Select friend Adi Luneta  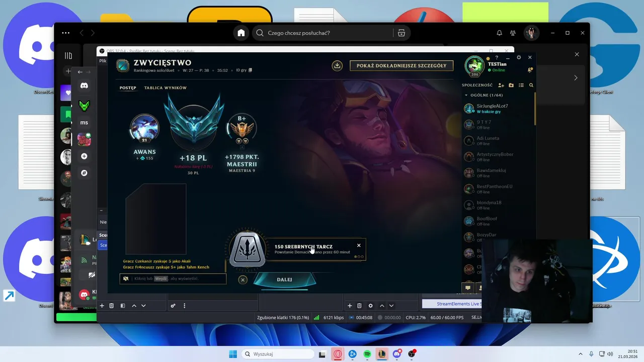click(498, 140)
